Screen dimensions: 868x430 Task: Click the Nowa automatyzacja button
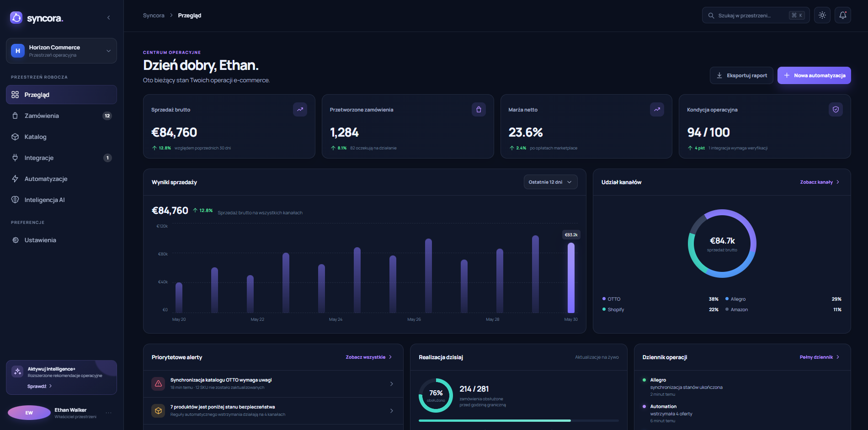click(x=814, y=75)
